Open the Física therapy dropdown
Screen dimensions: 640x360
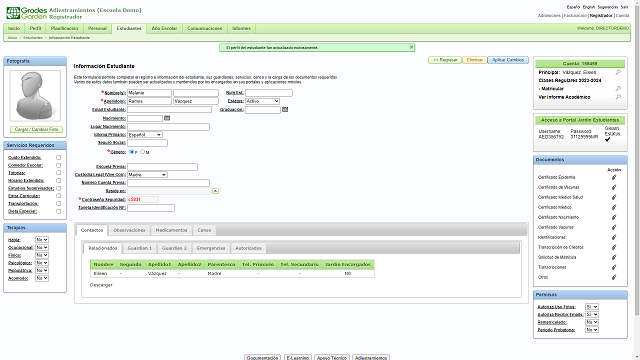coord(42,255)
